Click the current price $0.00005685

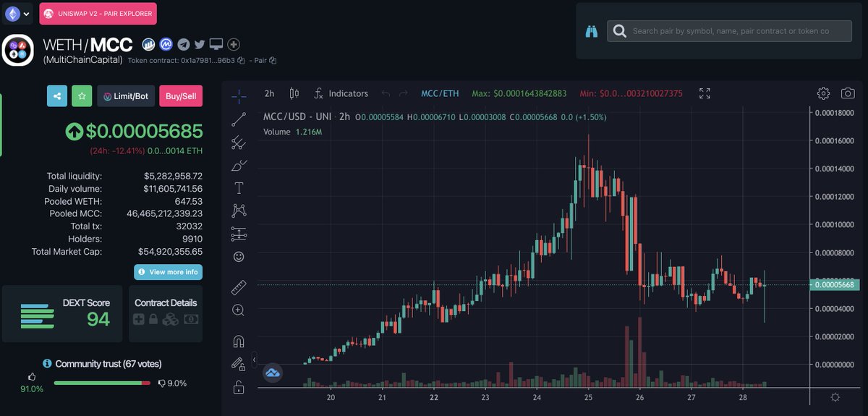[x=145, y=131]
